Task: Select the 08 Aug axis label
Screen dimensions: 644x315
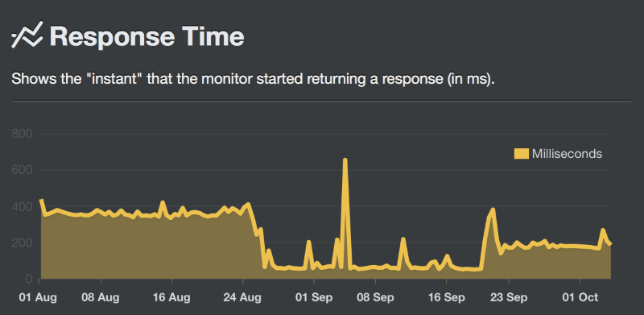Action: click(101, 297)
